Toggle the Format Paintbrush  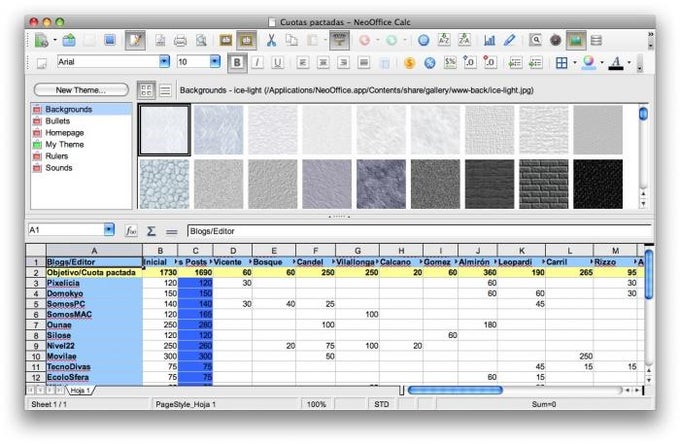(x=340, y=40)
